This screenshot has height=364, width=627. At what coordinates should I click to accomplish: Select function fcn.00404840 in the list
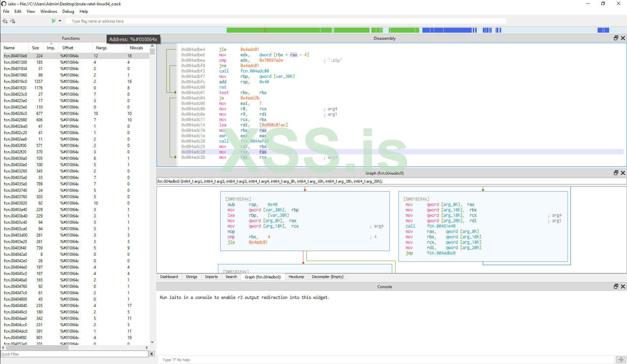point(75,306)
